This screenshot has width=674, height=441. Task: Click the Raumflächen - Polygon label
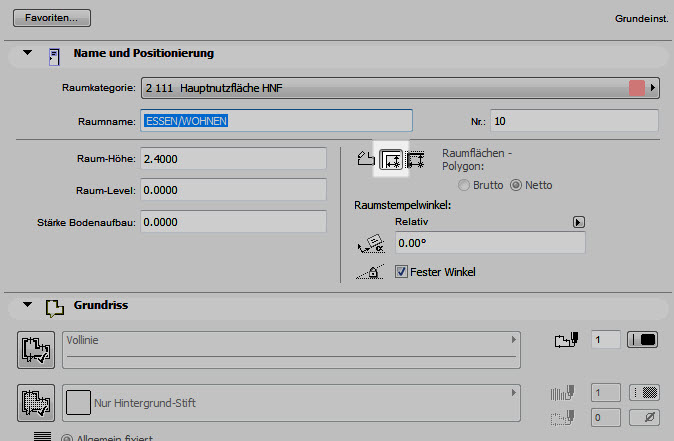[477, 159]
